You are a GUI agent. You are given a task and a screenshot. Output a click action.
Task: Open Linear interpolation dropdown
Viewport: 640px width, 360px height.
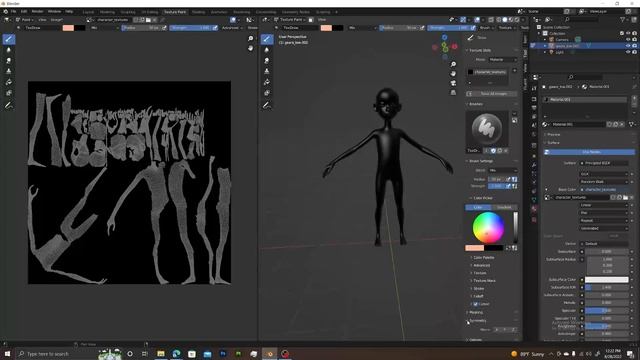pyautogui.click(x=604, y=205)
